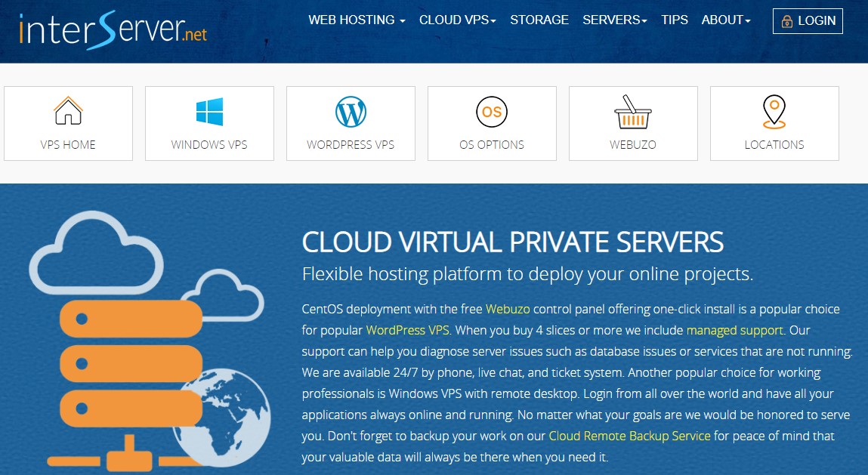The height and width of the screenshot is (475, 868).
Task: Select the LOCATIONS tile label
Action: coord(774,144)
